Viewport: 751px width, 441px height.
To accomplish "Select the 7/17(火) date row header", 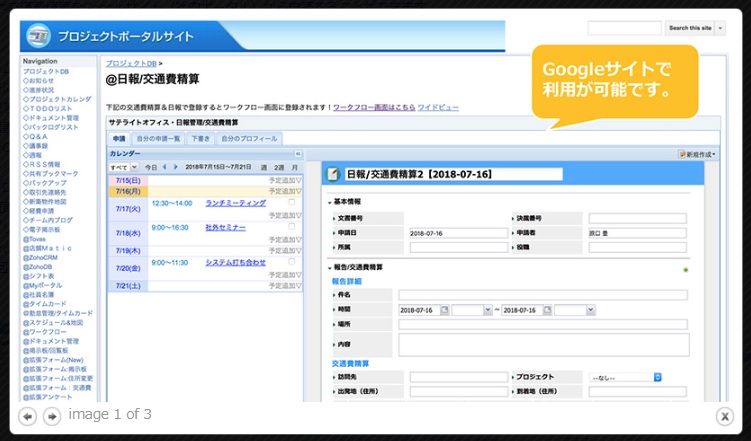I will [x=128, y=209].
